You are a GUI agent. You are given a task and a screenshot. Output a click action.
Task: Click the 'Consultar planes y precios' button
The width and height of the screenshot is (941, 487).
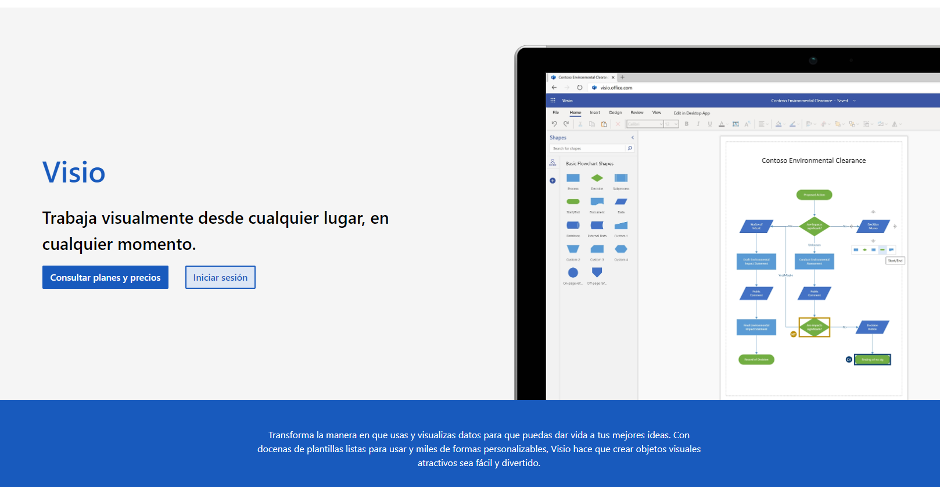[x=105, y=277]
